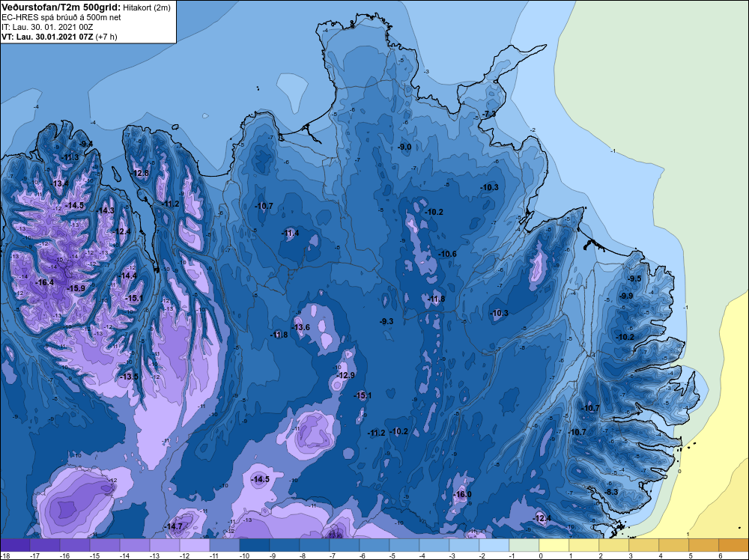Click the -16.4 temperature value
The width and height of the screenshot is (749, 560).
coord(45,282)
